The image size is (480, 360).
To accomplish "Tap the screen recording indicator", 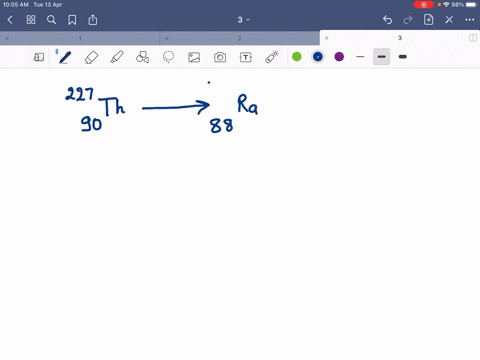I will tap(424, 5).
